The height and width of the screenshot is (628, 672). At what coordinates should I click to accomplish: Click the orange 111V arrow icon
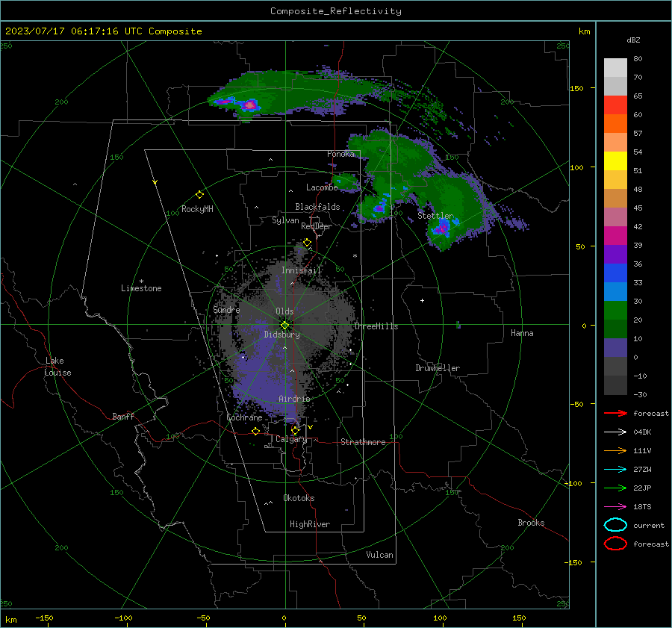point(615,450)
